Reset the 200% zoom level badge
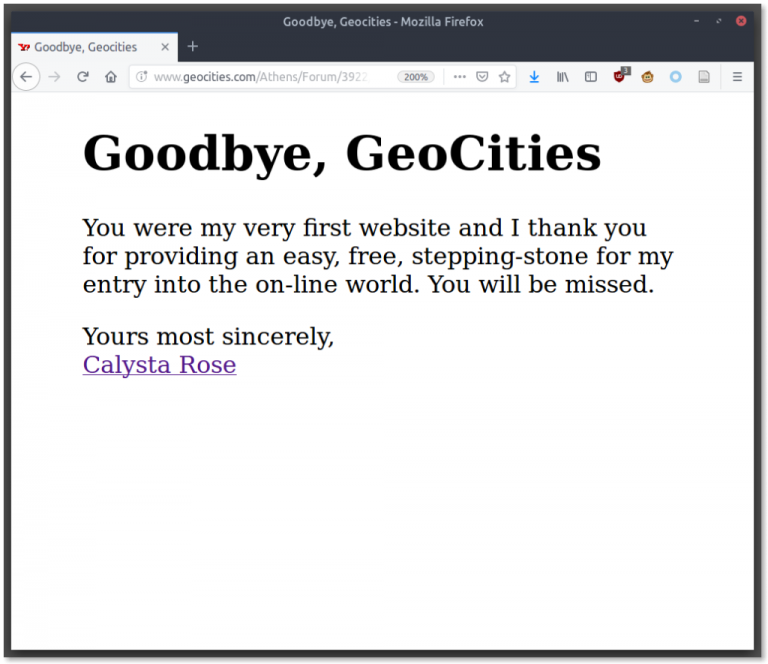 coord(415,77)
